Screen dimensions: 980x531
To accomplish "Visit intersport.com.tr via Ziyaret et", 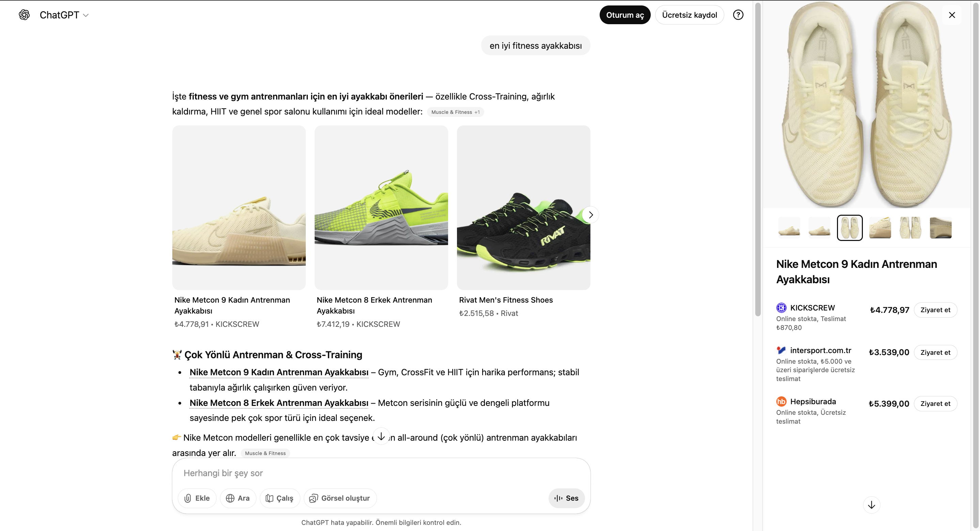I will tap(935, 352).
